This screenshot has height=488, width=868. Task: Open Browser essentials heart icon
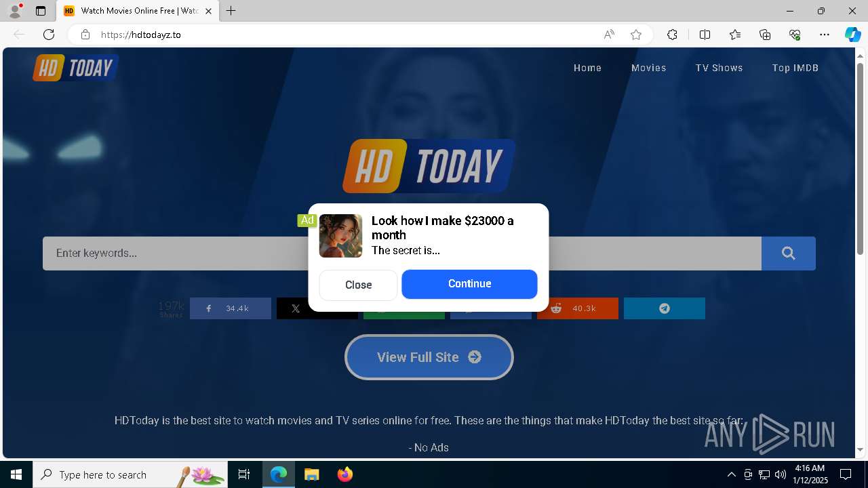pos(795,35)
